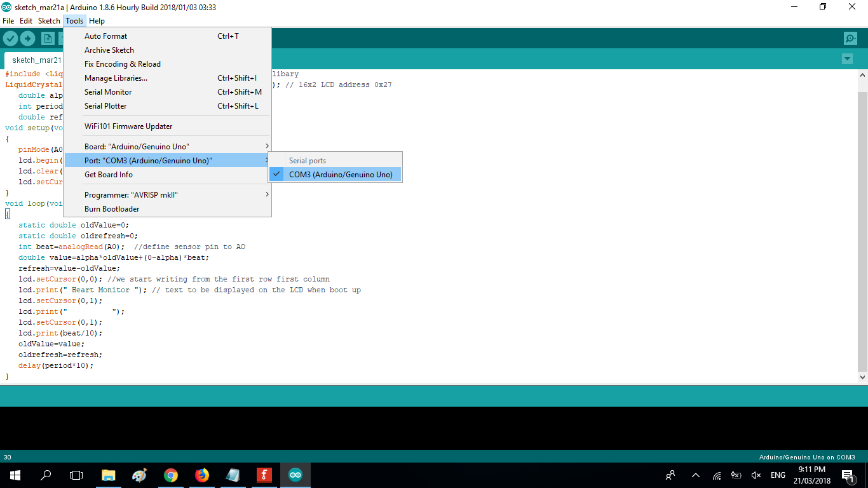This screenshot has width=868, height=488.
Task: Open Manage Libraries... from the Tools menu
Action: point(168,78)
